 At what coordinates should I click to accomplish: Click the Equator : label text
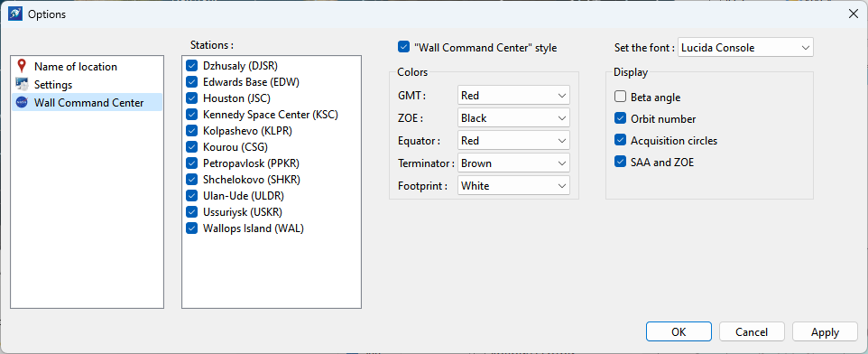(419, 141)
